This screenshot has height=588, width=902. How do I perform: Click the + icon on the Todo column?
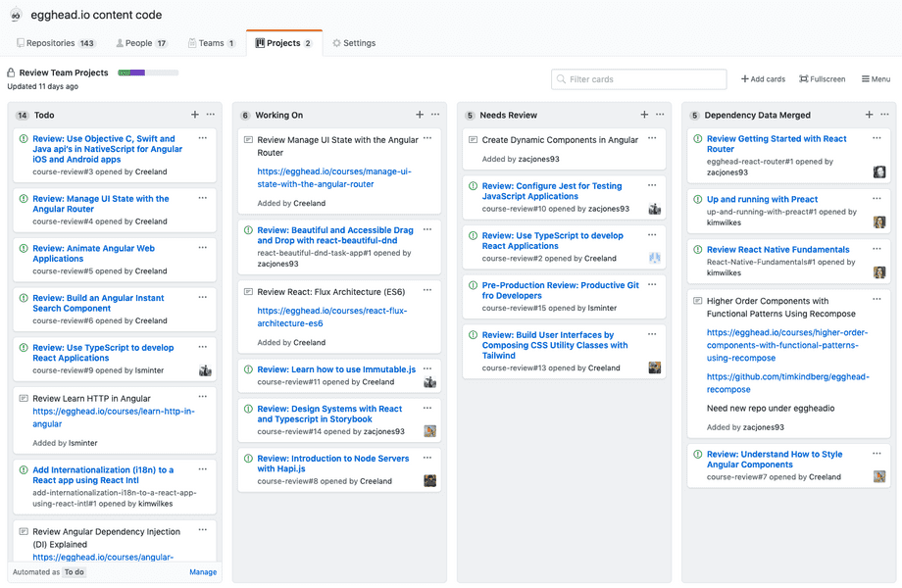(194, 115)
